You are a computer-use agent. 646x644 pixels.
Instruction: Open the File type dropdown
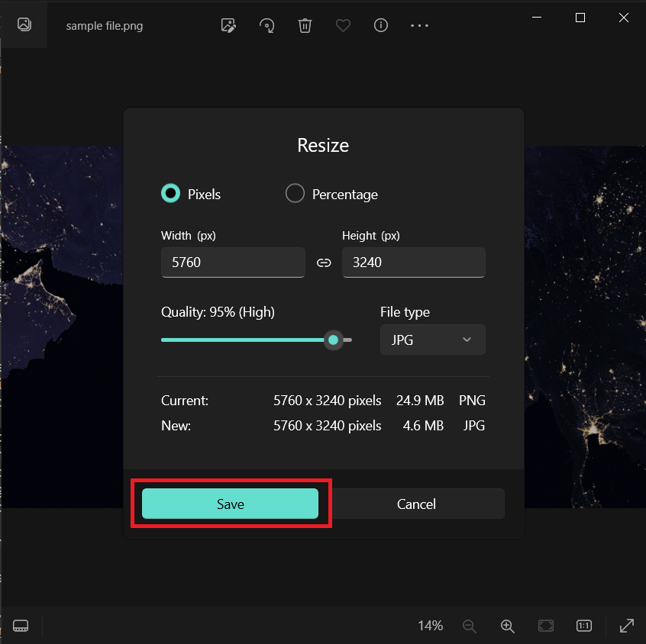click(432, 339)
